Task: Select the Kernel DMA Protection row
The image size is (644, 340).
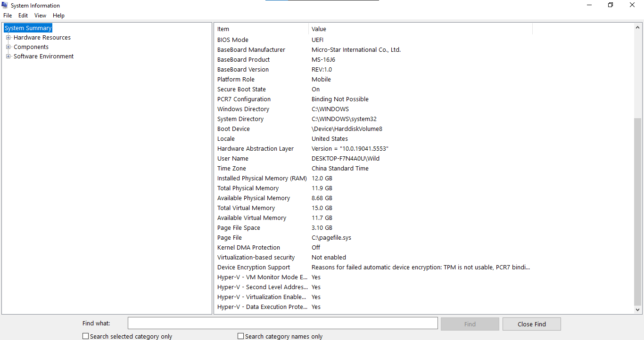Action: pyautogui.click(x=373, y=248)
